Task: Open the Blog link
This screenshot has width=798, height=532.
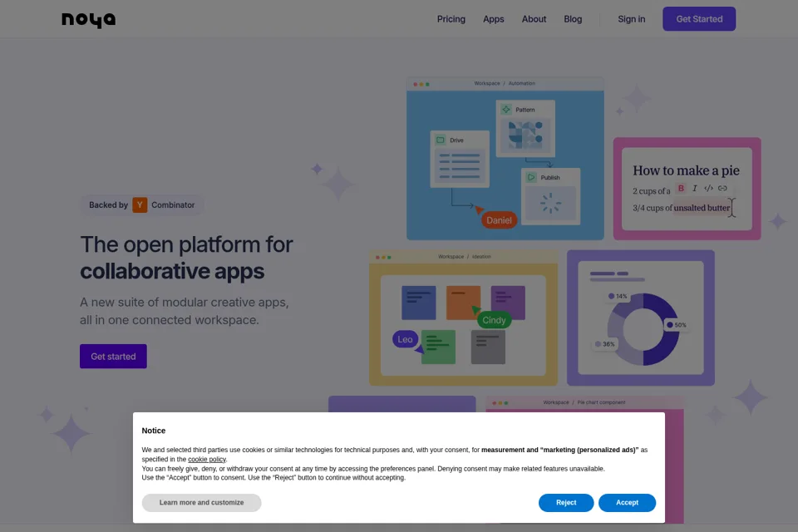Action: click(573, 19)
